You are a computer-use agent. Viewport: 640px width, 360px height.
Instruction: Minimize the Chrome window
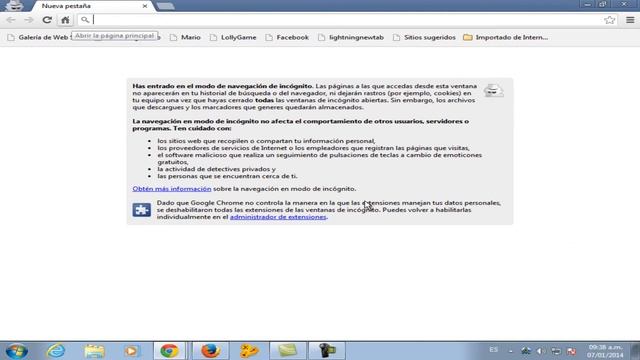click(x=587, y=4)
